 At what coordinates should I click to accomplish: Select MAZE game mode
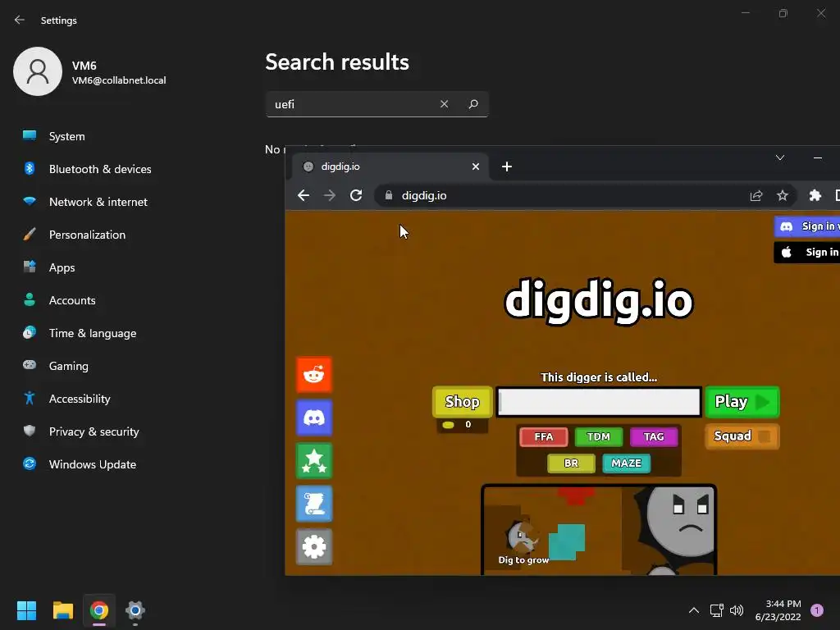click(626, 463)
